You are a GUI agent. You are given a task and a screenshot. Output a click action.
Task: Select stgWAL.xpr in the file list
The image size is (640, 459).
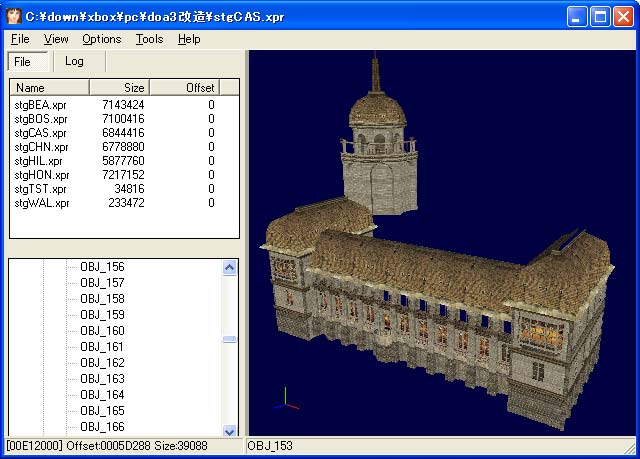[42, 203]
